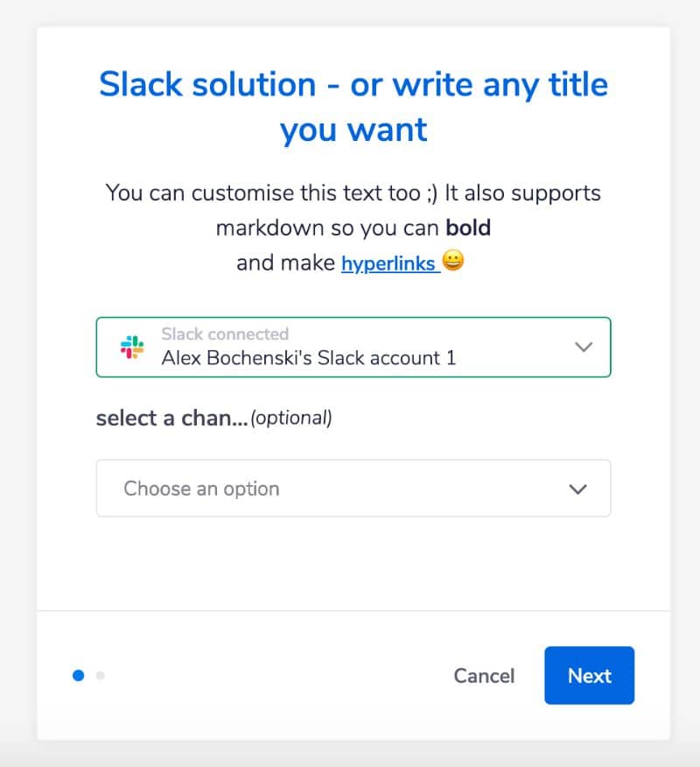Open the Choose an option placeholder
This screenshot has width=700, height=767.
(201, 489)
